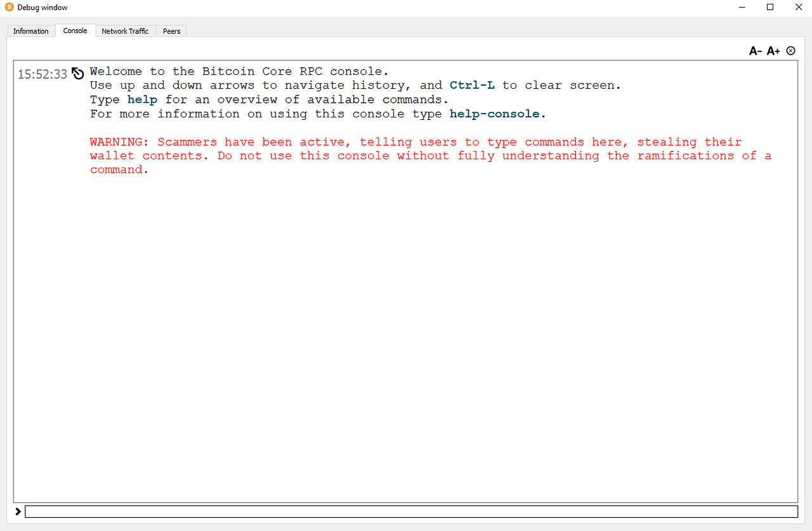Viewport: 812px width, 531px height.
Task: Click the welcome message first line
Action: pos(238,71)
